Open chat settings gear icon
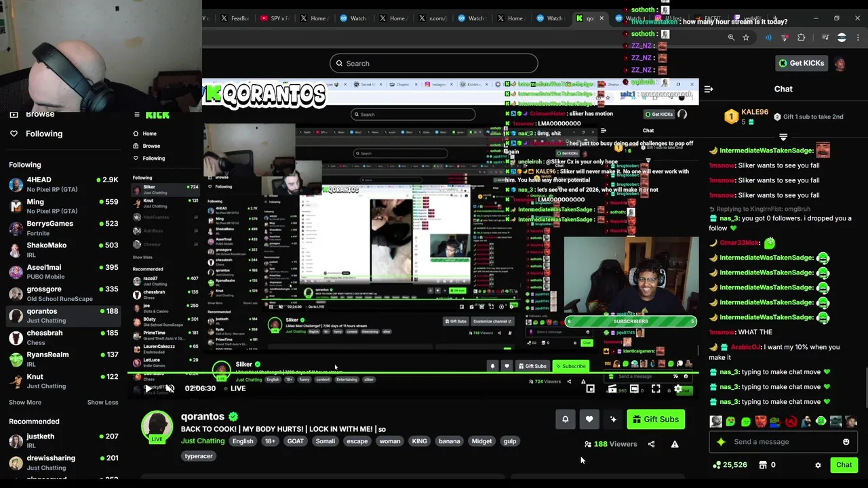The image size is (868, 488). point(818,465)
